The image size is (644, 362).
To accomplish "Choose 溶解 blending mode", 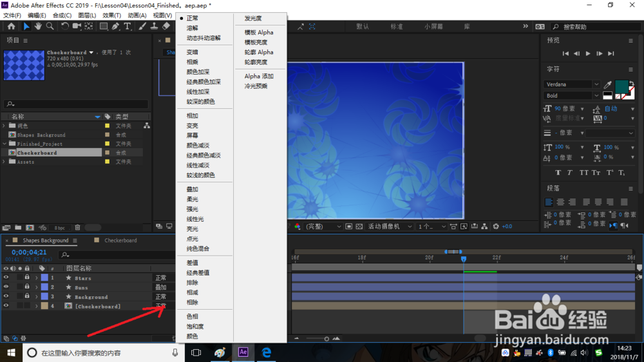I will [x=192, y=28].
